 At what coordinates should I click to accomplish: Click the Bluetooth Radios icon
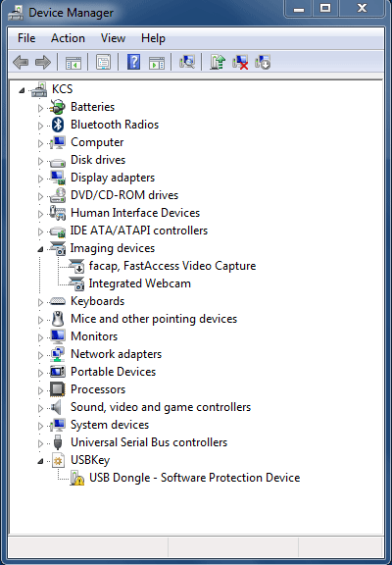tap(58, 125)
